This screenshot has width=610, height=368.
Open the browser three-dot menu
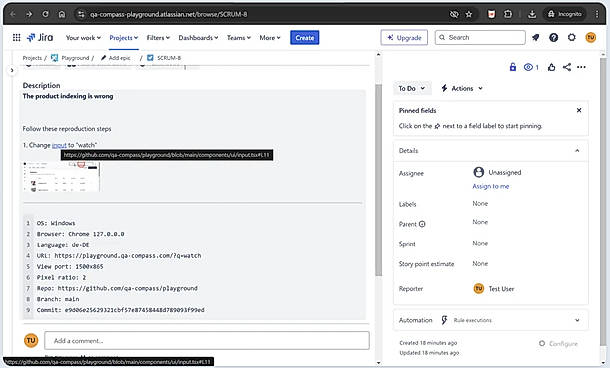pos(597,14)
